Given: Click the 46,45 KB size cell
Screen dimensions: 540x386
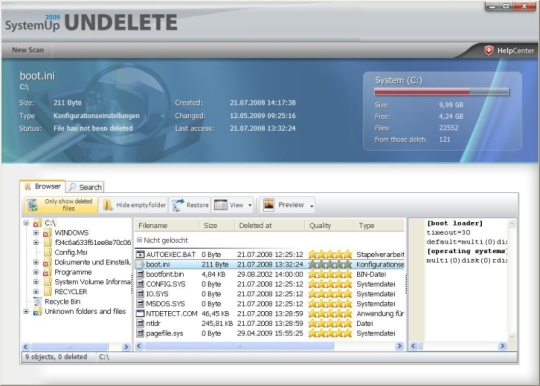Looking at the screenshot, I should pos(215,314).
